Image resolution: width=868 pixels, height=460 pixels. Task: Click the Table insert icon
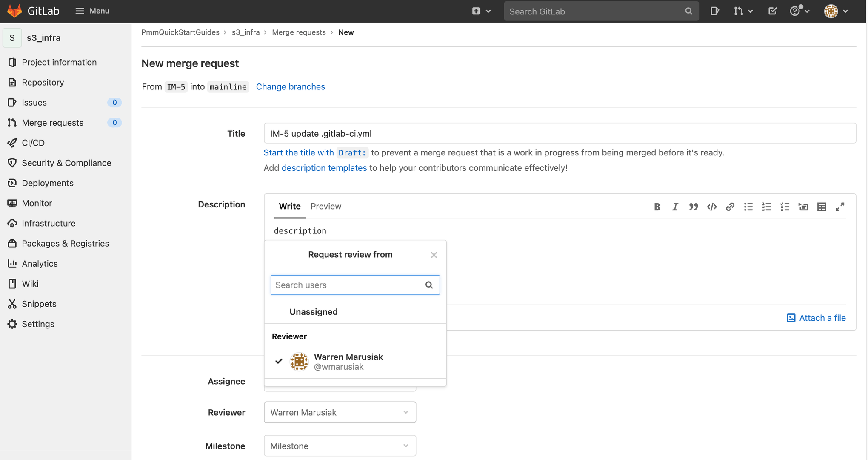click(822, 206)
